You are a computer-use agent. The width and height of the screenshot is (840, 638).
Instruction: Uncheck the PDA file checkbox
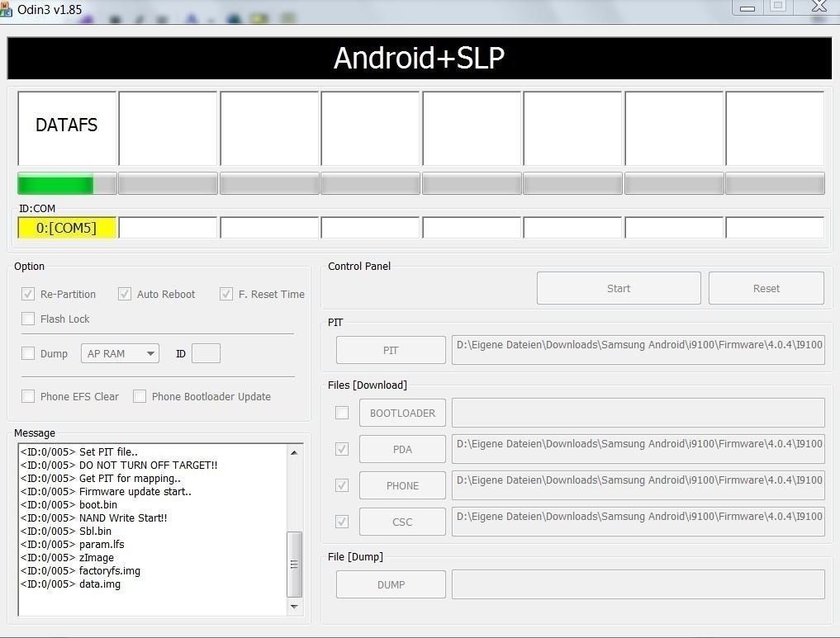(342, 449)
